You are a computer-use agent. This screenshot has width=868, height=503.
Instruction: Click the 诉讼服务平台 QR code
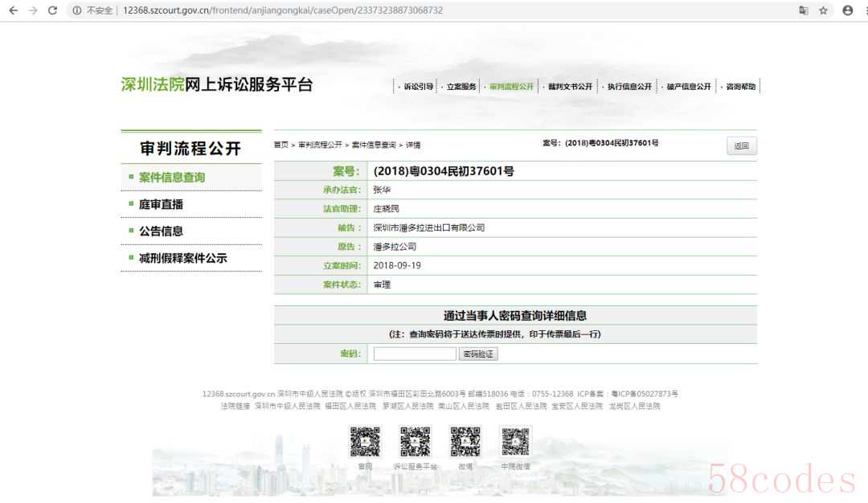pos(415,441)
